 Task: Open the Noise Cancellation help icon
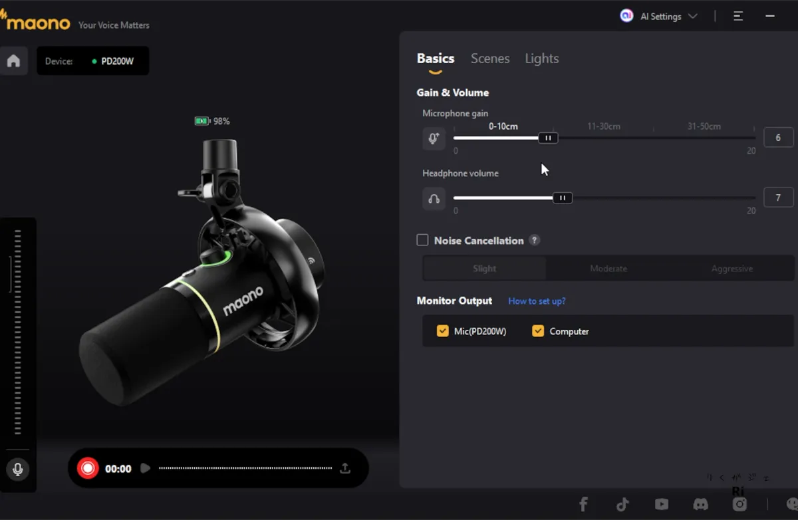534,241
